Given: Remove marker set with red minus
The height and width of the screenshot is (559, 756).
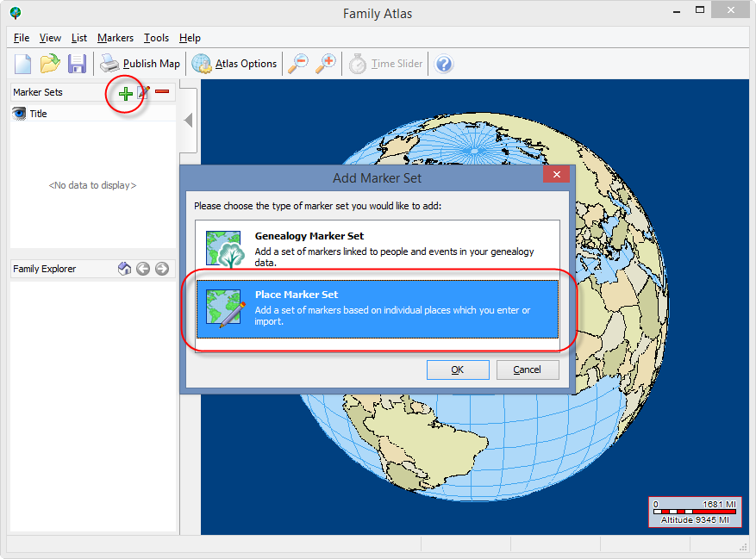Looking at the screenshot, I should click(162, 91).
